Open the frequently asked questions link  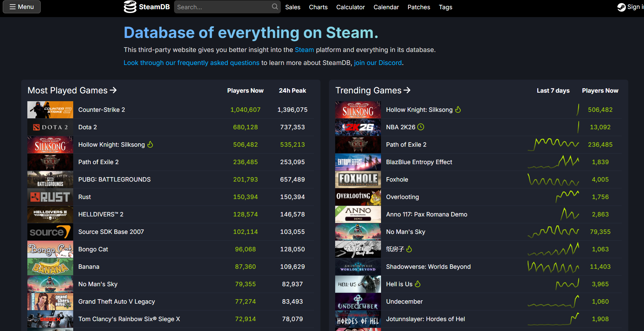tap(192, 63)
